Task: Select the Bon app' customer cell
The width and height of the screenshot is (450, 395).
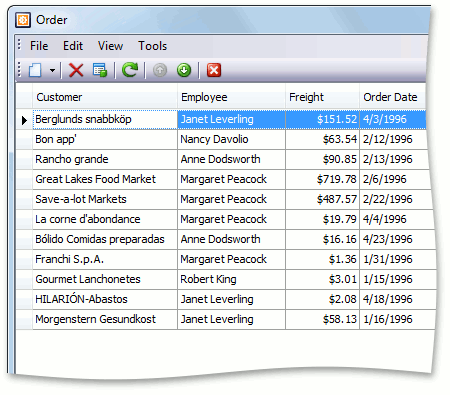Action: pos(105,139)
